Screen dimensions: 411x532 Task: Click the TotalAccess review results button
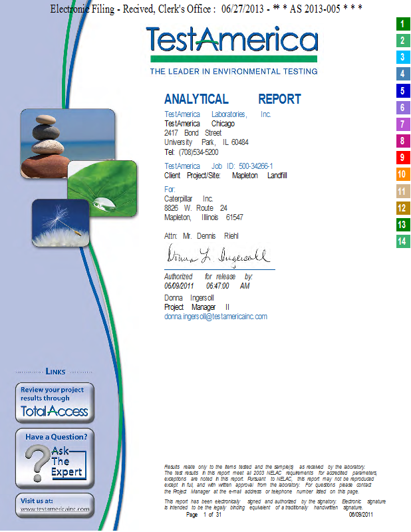click(x=55, y=403)
